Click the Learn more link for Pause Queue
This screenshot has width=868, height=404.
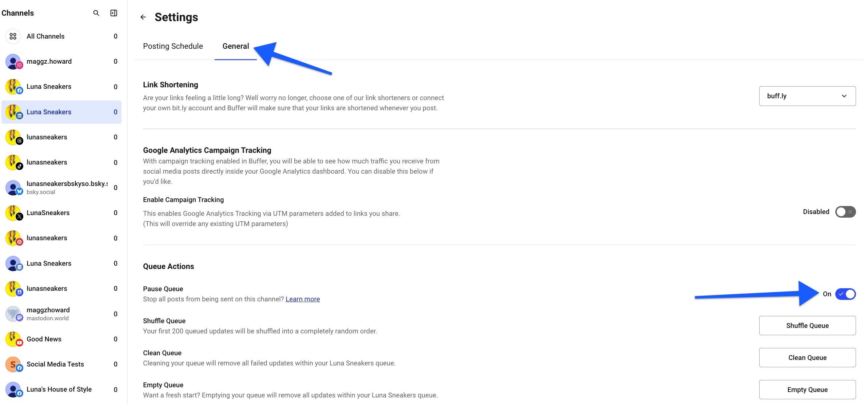point(302,299)
